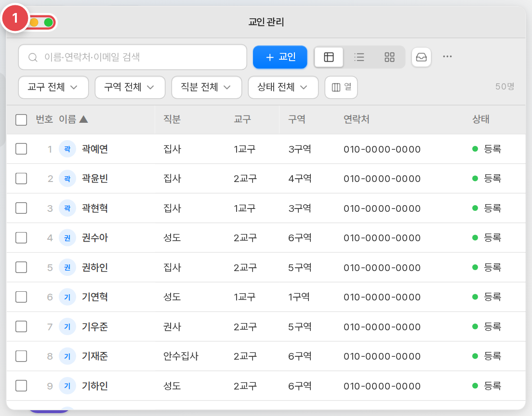The width and height of the screenshot is (532, 416).
Task: Click phone number in 권하인 row
Action: coord(382,268)
